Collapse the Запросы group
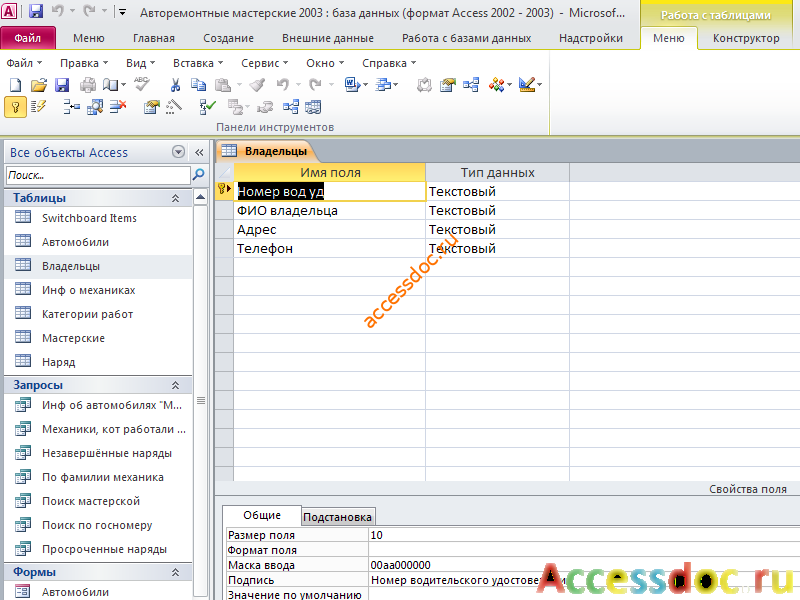 tap(176, 385)
